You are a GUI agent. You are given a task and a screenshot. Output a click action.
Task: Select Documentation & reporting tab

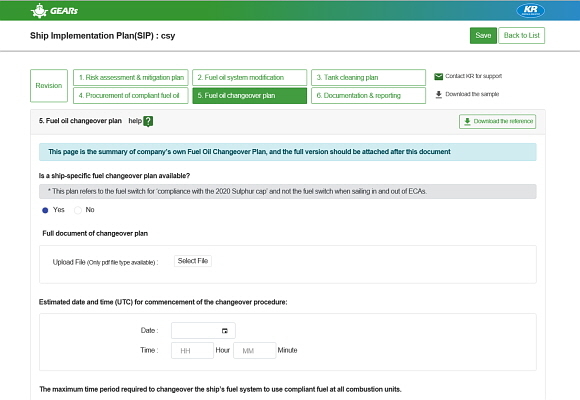pos(368,95)
